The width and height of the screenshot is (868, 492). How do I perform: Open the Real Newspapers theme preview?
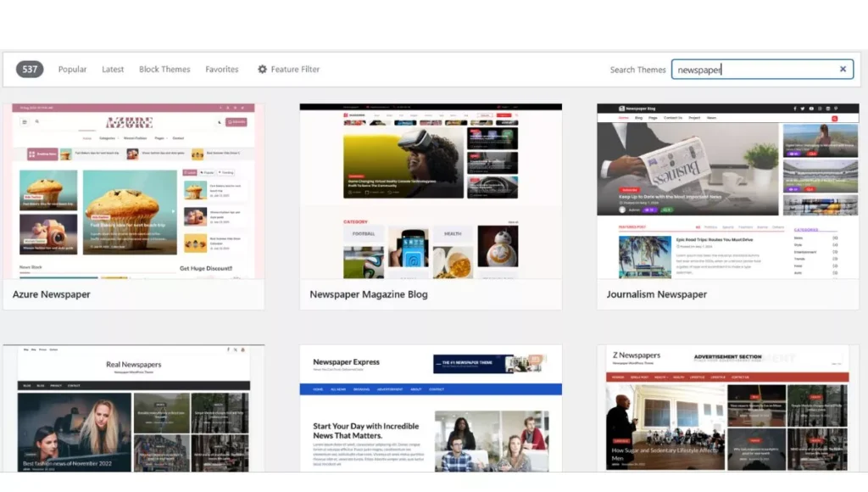coord(133,408)
